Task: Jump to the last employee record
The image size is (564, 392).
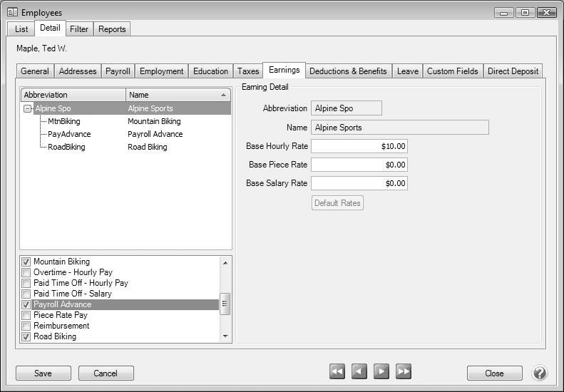Action: (404, 371)
